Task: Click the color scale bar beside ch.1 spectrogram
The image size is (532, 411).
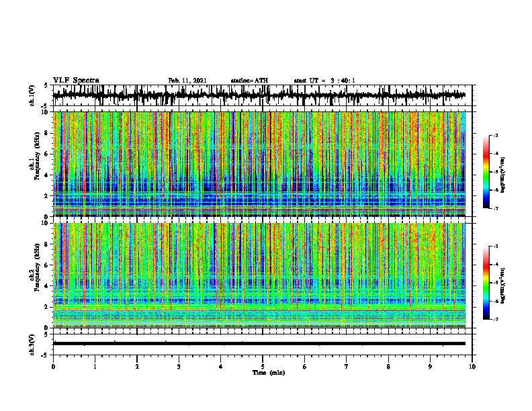Action: tap(486, 172)
